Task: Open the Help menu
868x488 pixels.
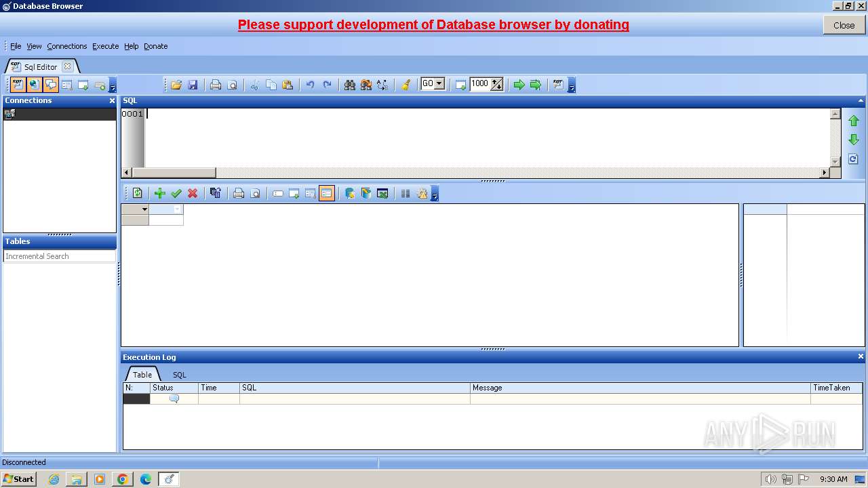Action: pos(132,46)
